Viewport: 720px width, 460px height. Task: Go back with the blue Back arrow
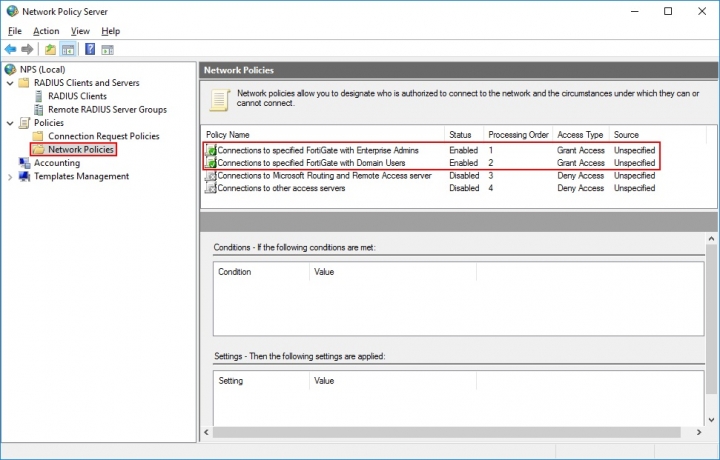(x=11, y=49)
